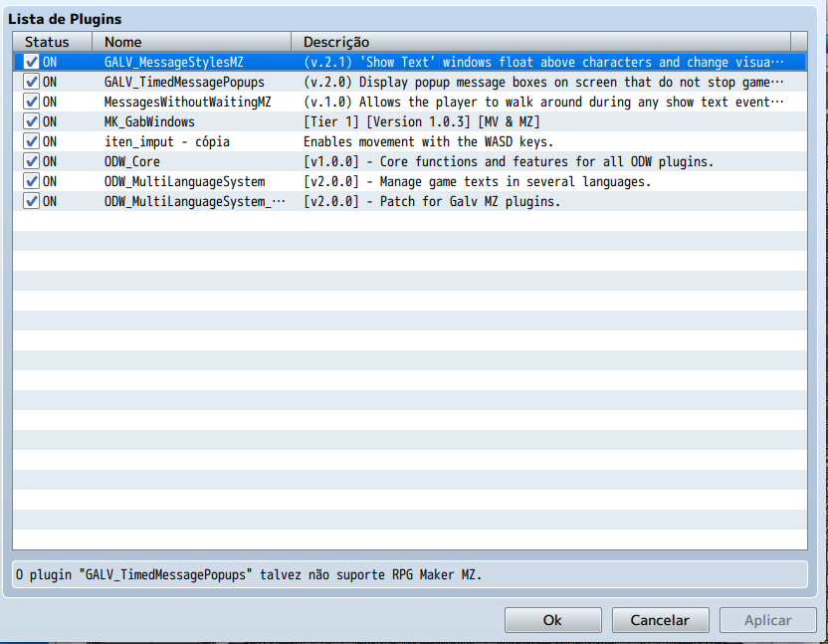Sort by the Status column header
This screenshot has height=644, width=828.
point(53,42)
